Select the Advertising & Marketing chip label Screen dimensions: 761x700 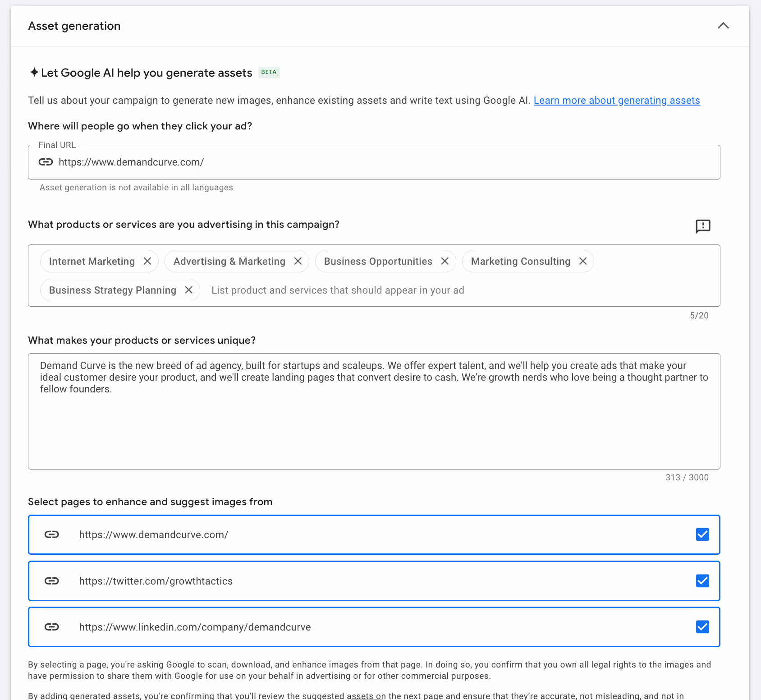pos(229,262)
